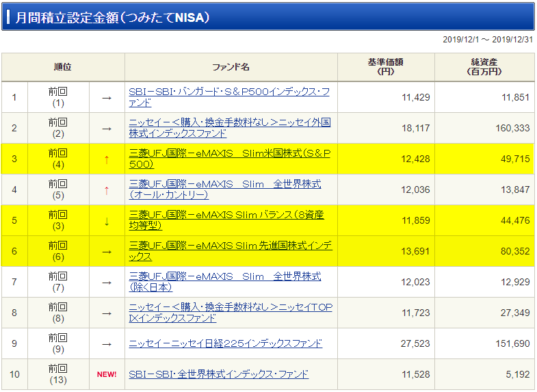537x392 pixels.
Task: Click base price value 13,691
Action: (x=416, y=252)
